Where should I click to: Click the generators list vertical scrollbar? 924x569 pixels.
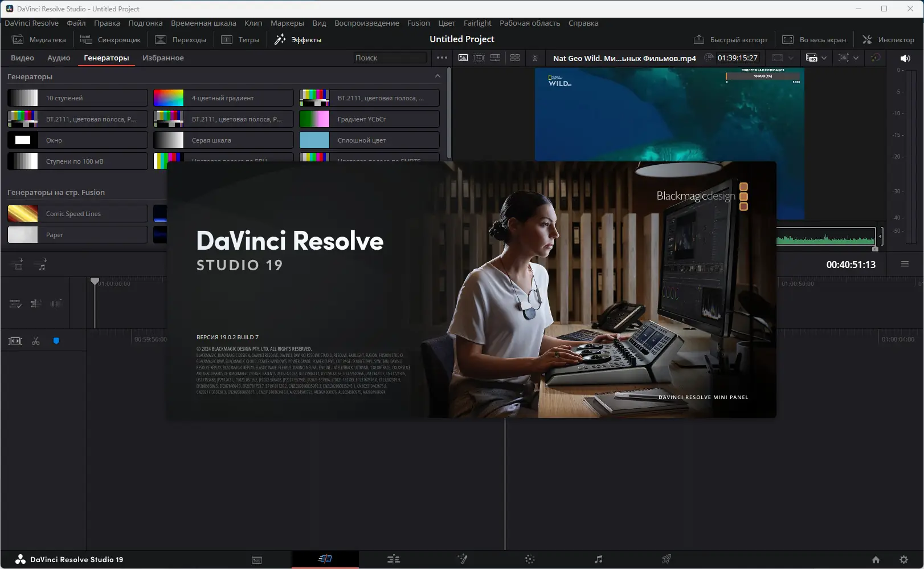pyautogui.click(x=449, y=113)
